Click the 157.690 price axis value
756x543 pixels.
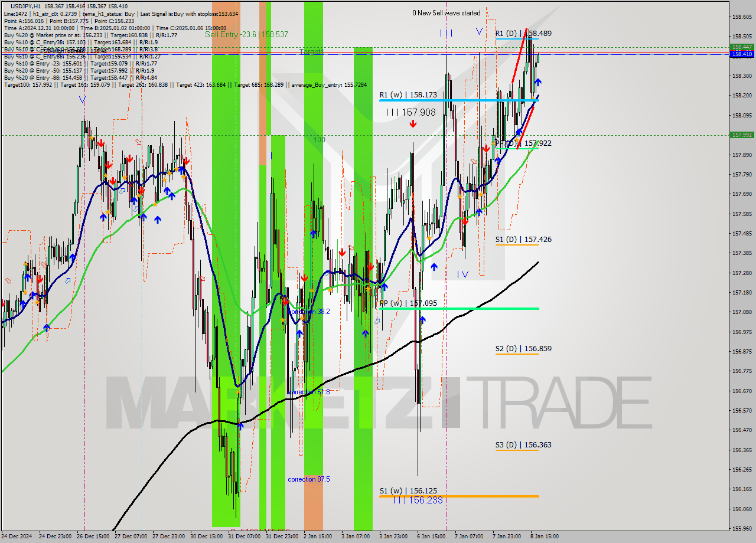742,194
